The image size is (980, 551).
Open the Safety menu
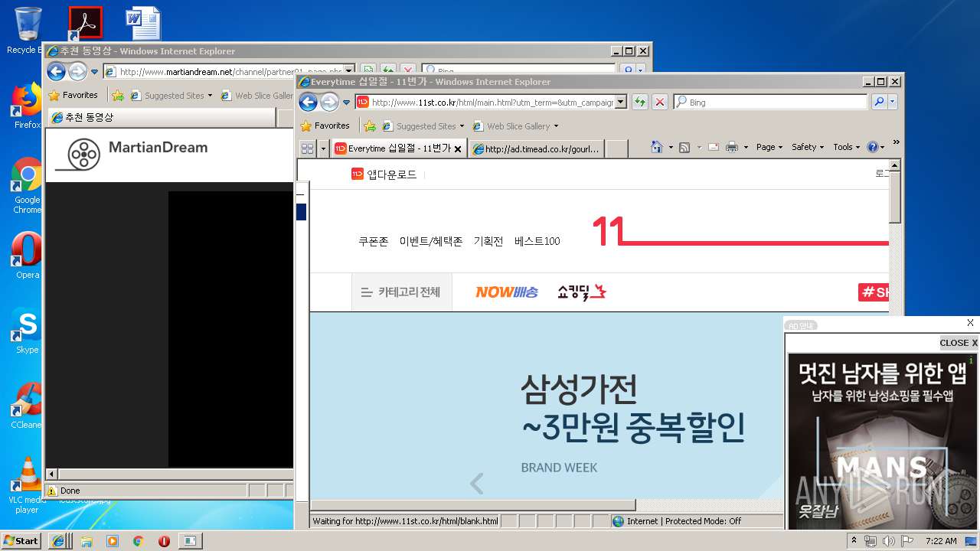coord(808,147)
